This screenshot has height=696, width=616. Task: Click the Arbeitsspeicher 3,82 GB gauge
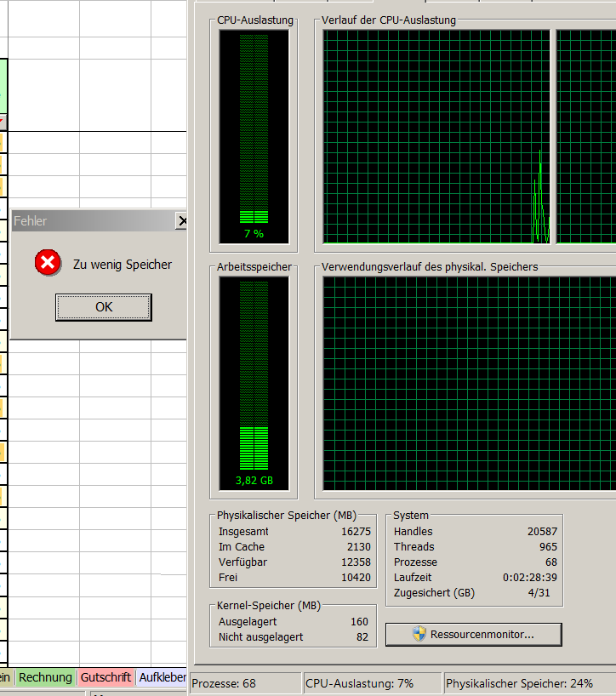(254, 383)
